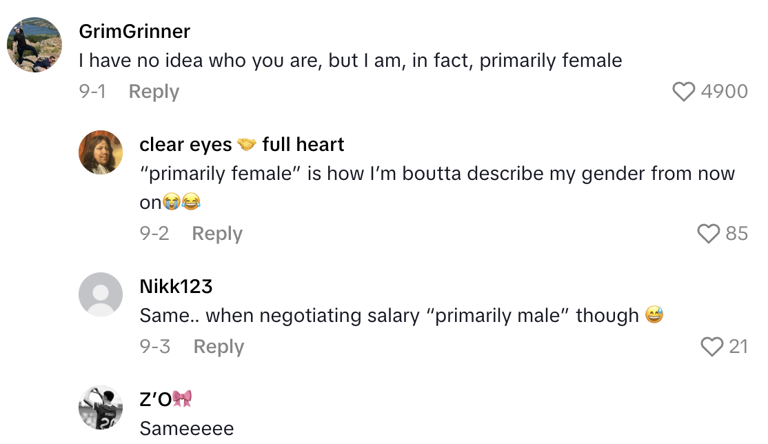Click Nikk123's default gray avatar
Image resolution: width=768 pixels, height=444 pixels.
click(x=101, y=295)
